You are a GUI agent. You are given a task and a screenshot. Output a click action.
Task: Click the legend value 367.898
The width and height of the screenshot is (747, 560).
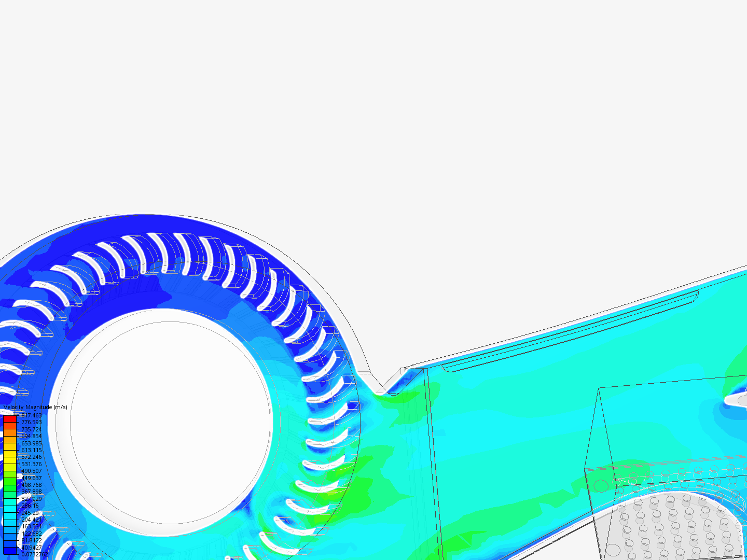tap(31, 492)
